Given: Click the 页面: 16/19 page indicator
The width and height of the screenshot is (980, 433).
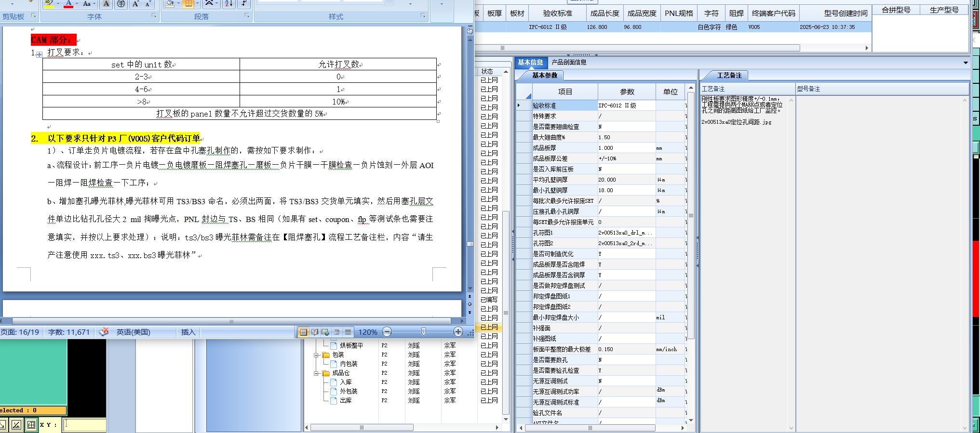Looking at the screenshot, I should 21,332.
